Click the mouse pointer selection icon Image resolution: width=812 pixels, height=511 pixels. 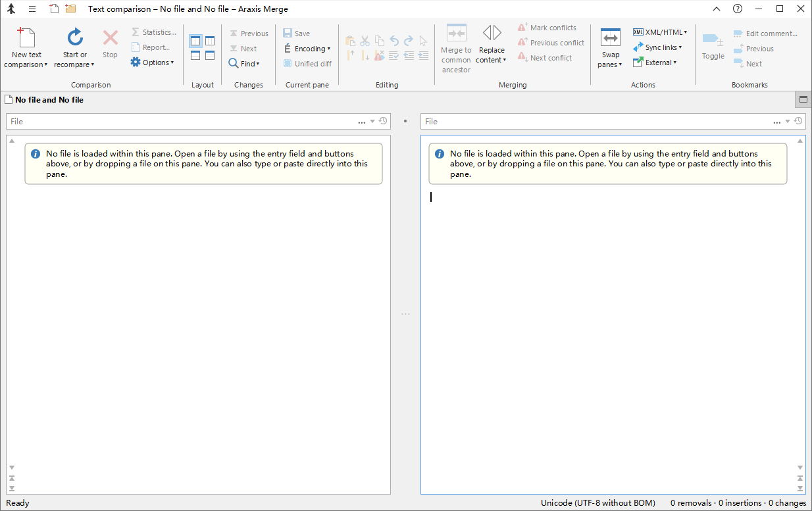point(423,41)
